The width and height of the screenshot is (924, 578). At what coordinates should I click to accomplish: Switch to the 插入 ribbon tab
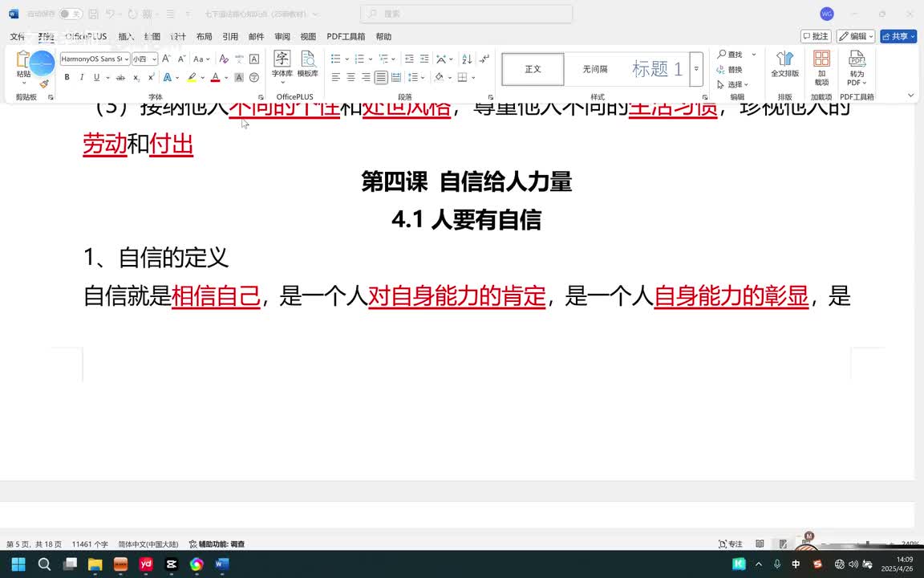(126, 37)
